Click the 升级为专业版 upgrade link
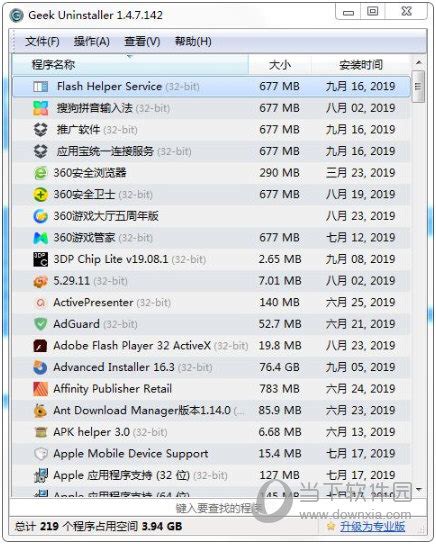The height and width of the screenshot is (544, 436). click(372, 526)
